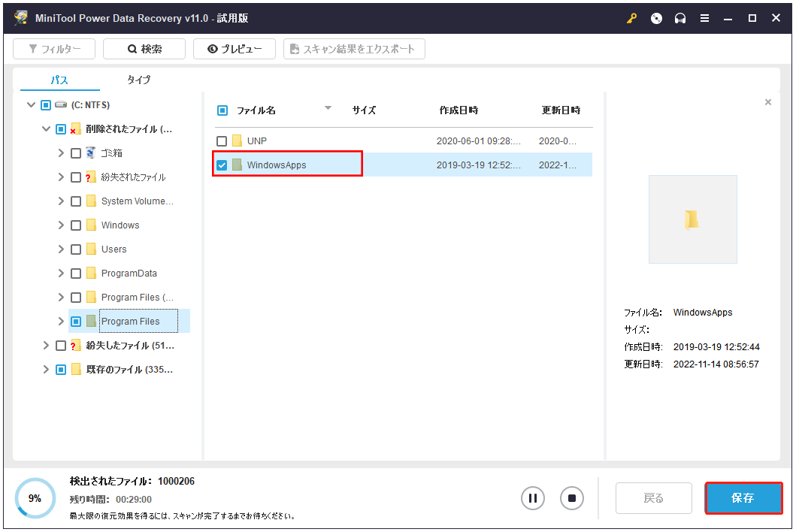Expand the 紛失したファイル node
The image size is (796, 532).
click(x=46, y=345)
